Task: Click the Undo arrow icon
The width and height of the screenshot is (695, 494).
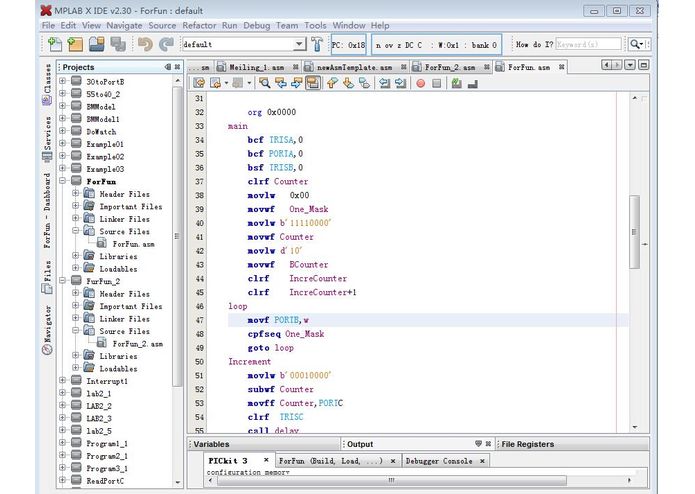Action: (144, 44)
